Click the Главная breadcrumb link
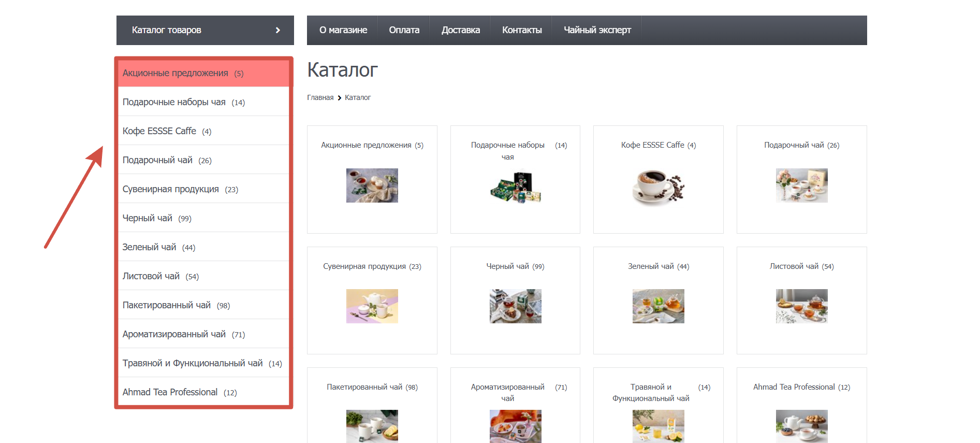Viewport: 980px width, 443px height. pos(320,97)
